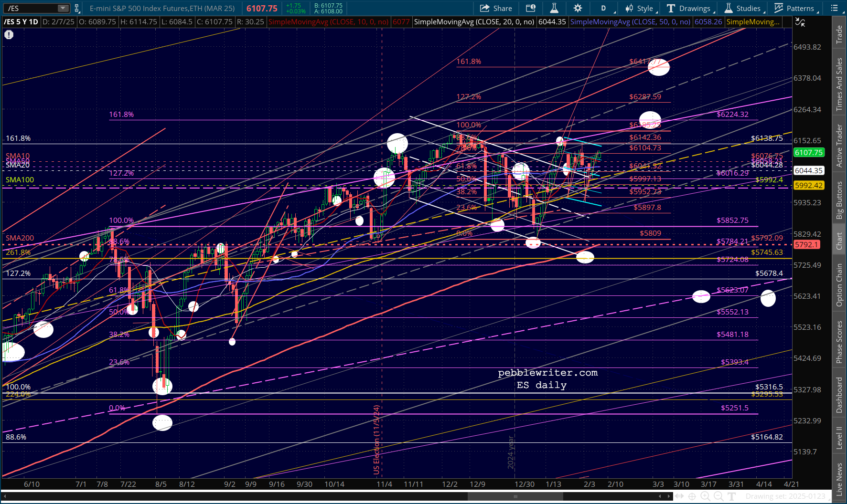
Task: Click the Share chart button
Action: 496,8
